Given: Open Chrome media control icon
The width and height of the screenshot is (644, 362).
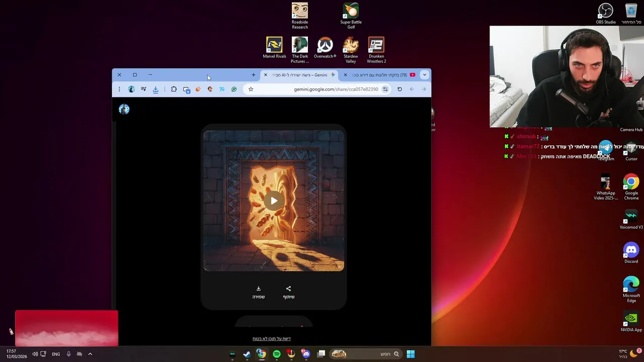Looking at the screenshot, I should click(143, 89).
